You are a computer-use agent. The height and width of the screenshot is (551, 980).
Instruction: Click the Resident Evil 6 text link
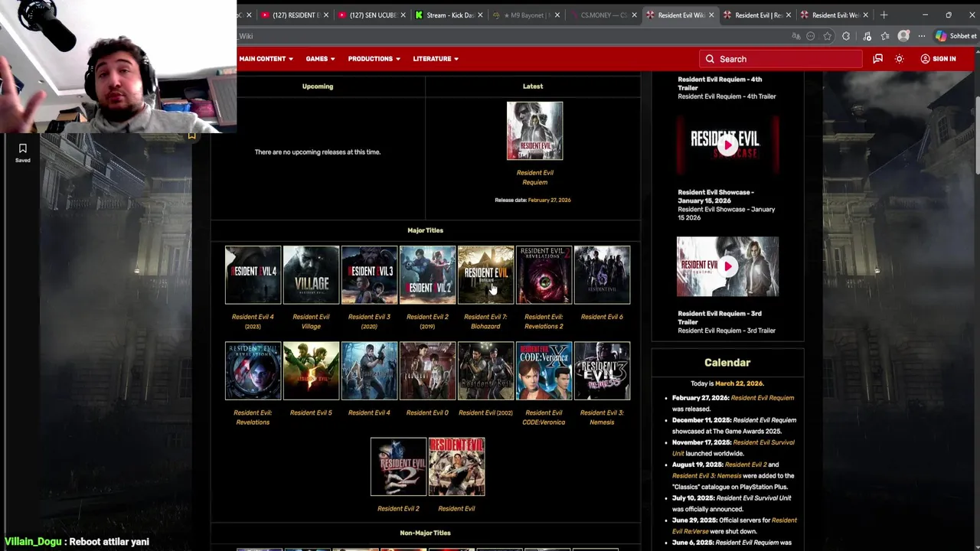click(x=602, y=317)
